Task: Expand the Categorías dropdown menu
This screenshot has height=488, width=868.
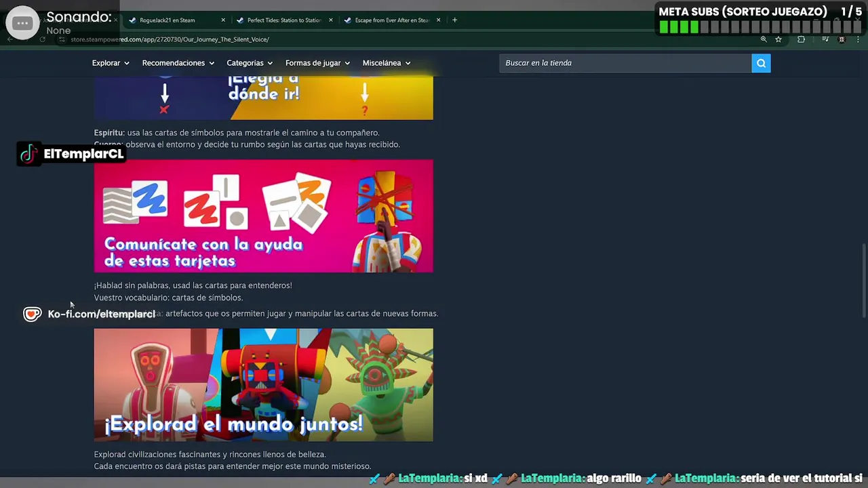Action: [250, 63]
